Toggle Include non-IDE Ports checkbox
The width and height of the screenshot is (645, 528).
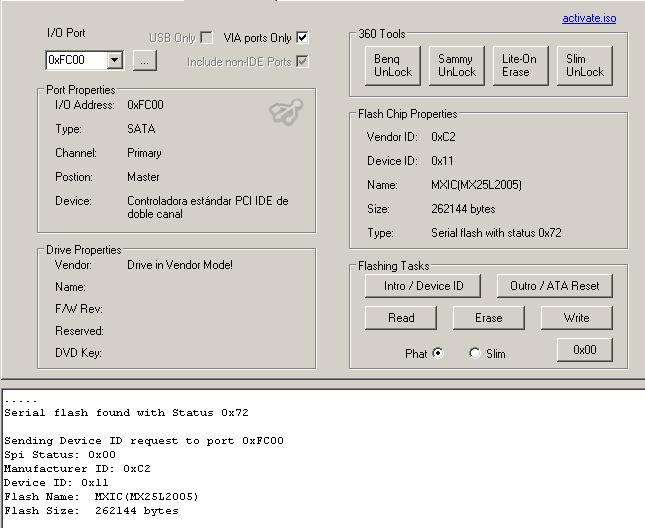tap(302, 62)
